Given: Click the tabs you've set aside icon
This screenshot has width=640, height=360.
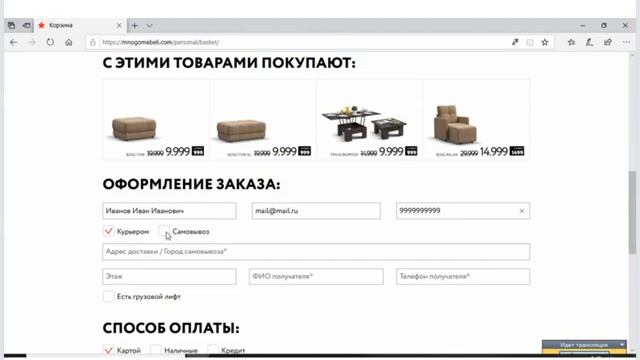Looking at the screenshot, I should (x=11, y=25).
